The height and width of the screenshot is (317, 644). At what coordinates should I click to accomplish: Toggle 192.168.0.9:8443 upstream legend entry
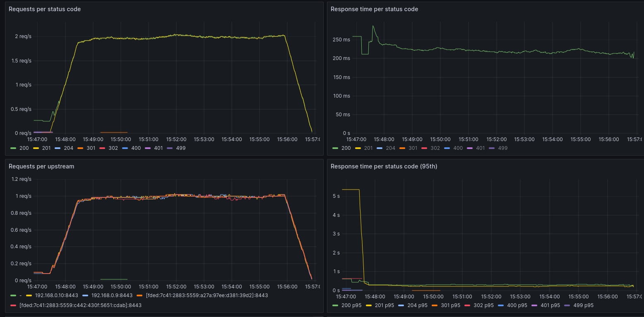[112, 295]
